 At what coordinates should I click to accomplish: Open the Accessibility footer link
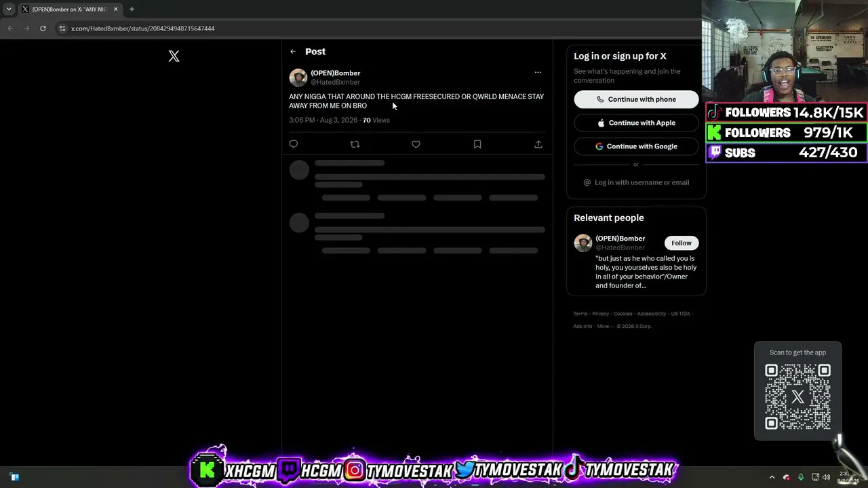tap(652, 314)
